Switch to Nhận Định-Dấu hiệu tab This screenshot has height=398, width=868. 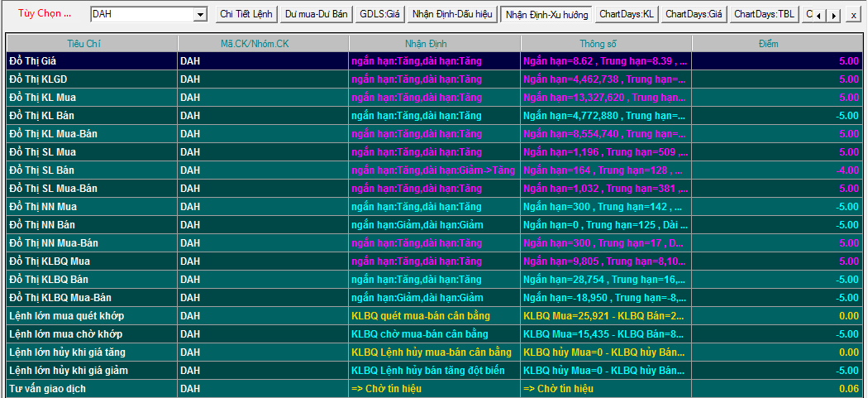[452, 14]
